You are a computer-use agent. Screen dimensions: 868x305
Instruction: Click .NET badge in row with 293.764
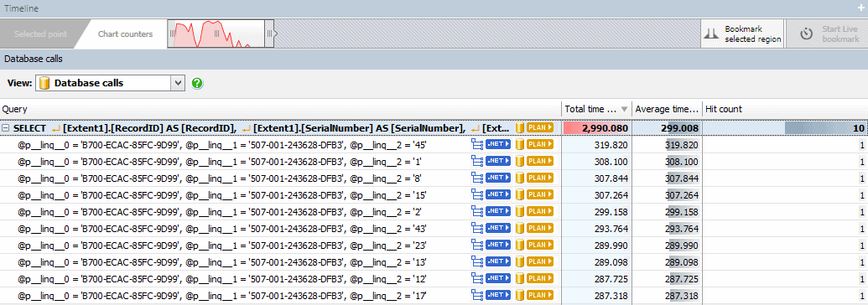[x=498, y=228]
